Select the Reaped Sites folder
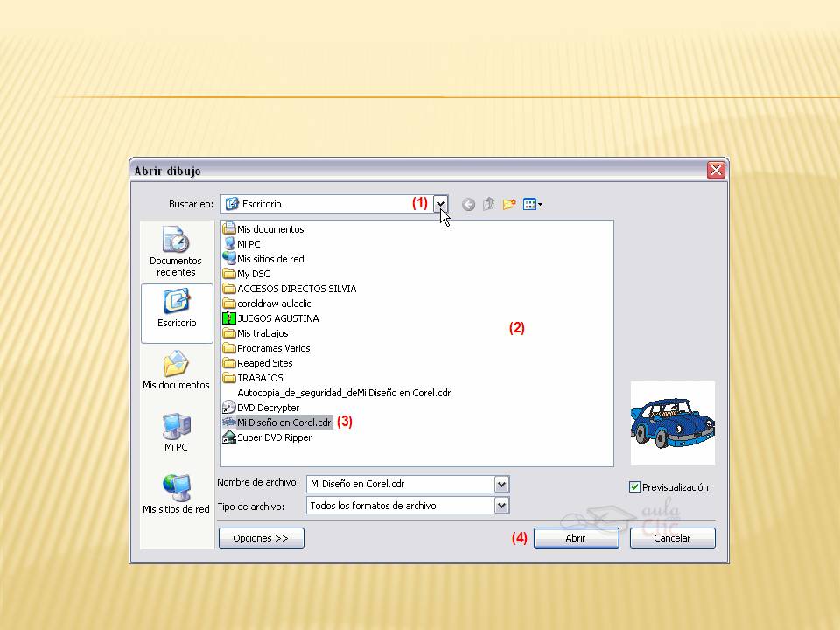The height and width of the screenshot is (630, 840). 257,362
